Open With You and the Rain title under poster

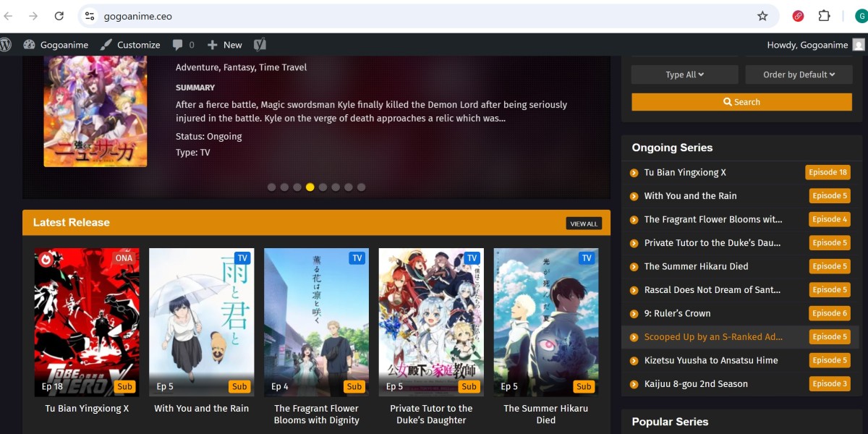[202, 409]
